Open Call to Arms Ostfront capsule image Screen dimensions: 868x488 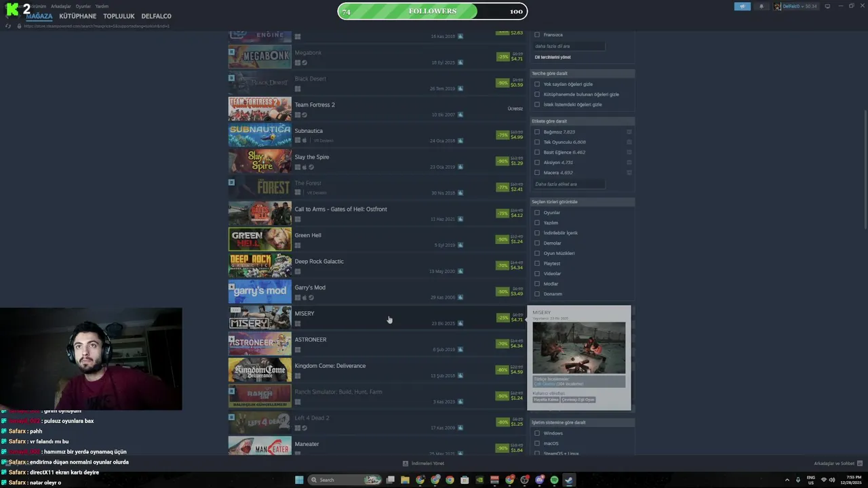pos(260,213)
